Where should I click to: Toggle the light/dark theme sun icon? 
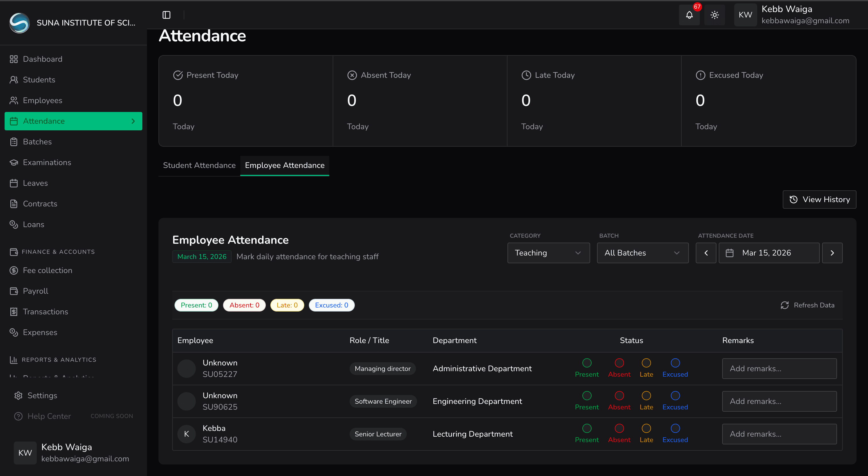click(x=714, y=15)
